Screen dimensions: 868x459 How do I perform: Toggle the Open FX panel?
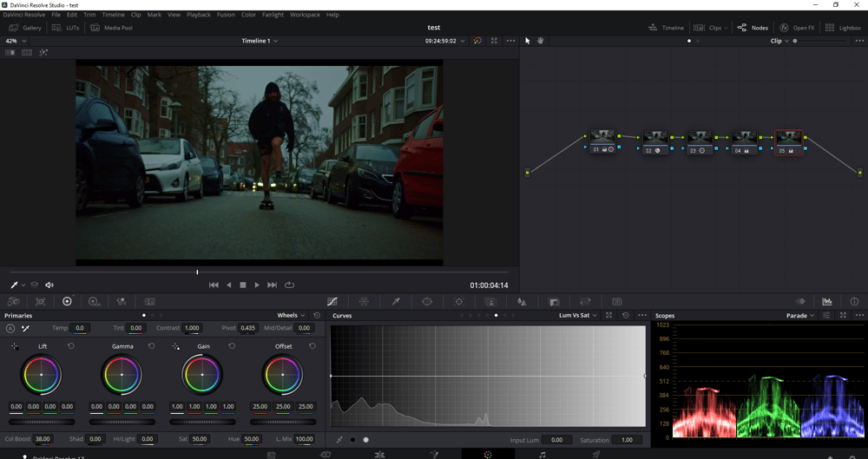tap(797, 28)
